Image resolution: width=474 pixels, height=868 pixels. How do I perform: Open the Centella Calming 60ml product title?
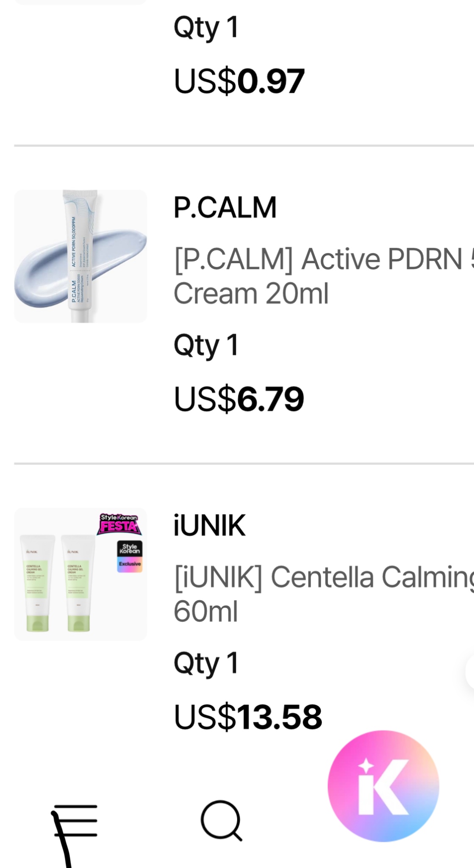(324, 594)
